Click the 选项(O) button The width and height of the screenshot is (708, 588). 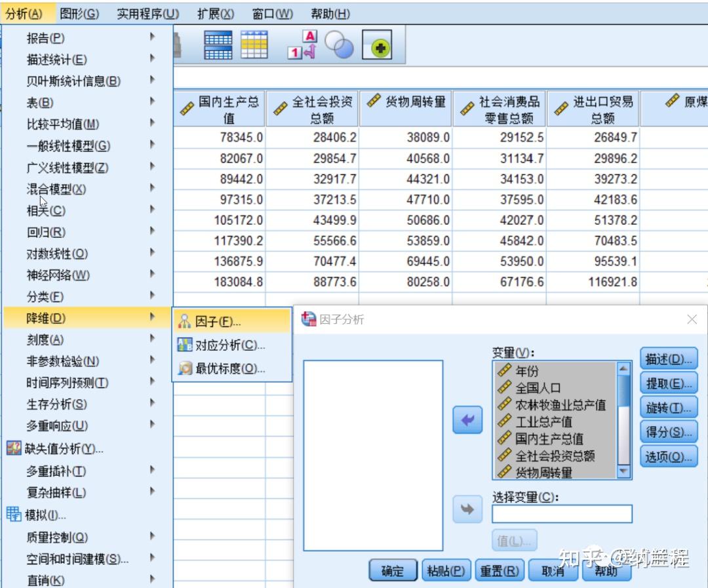(x=669, y=457)
